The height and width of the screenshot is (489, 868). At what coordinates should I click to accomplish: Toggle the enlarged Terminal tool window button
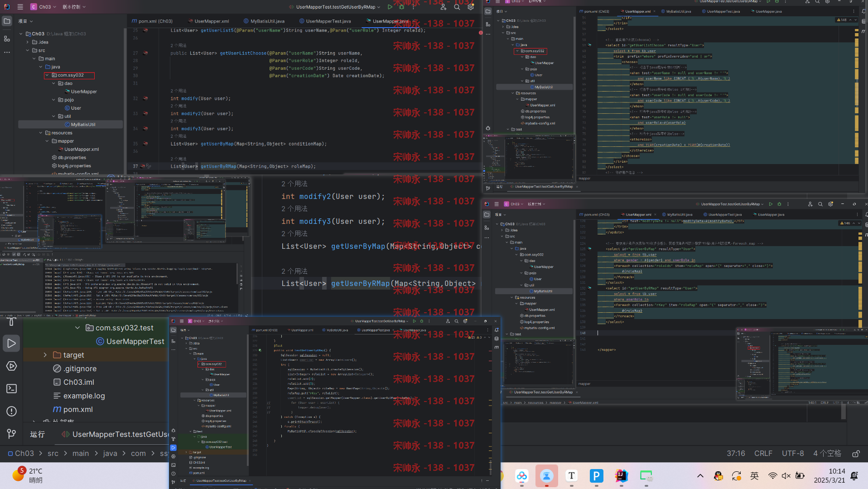(12, 389)
